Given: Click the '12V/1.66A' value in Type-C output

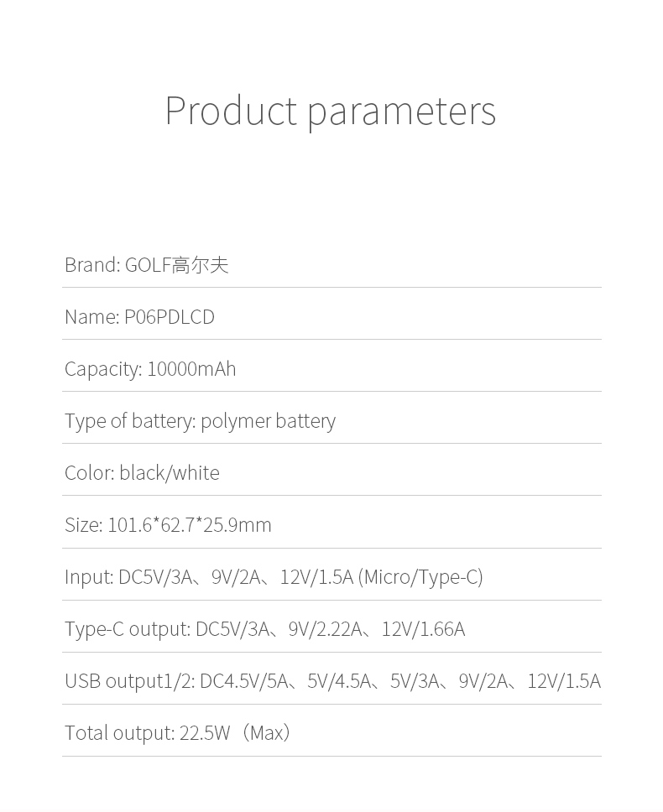Looking at the screenshot, I should (x=423, y=629).
